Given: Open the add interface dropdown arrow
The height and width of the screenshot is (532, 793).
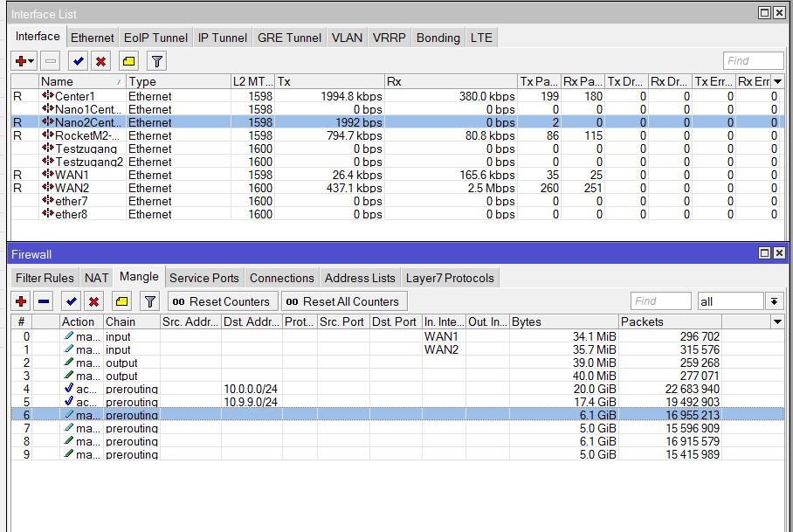Looking at the screenshot, I should 31,62.
